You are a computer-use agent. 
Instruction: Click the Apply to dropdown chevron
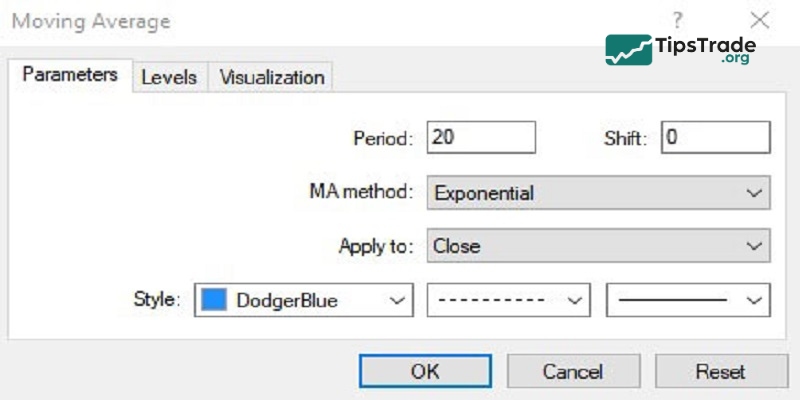pos(754,246)
